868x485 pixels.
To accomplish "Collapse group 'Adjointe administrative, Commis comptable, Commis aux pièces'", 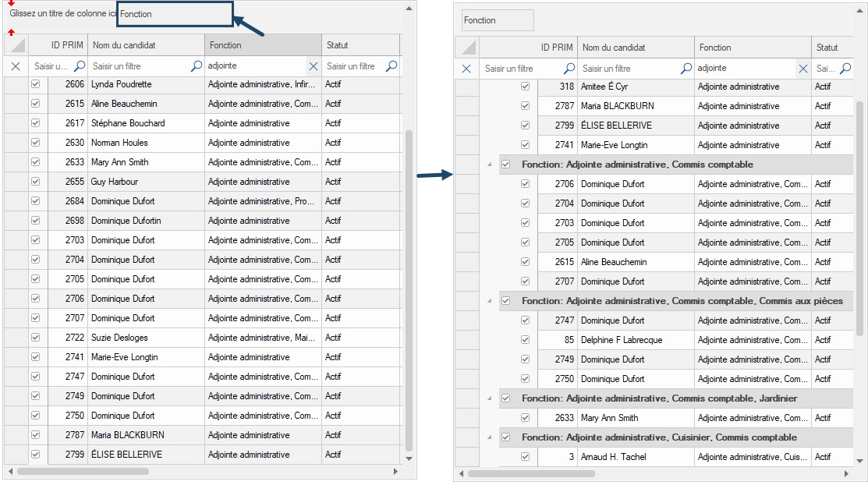I will click(490, 301).
